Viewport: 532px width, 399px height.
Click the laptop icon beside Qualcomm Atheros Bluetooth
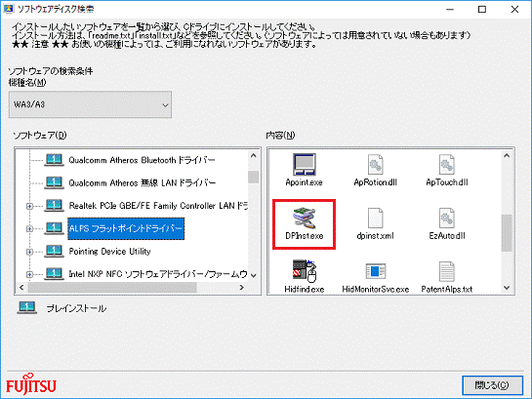click(x=54, y=160)
